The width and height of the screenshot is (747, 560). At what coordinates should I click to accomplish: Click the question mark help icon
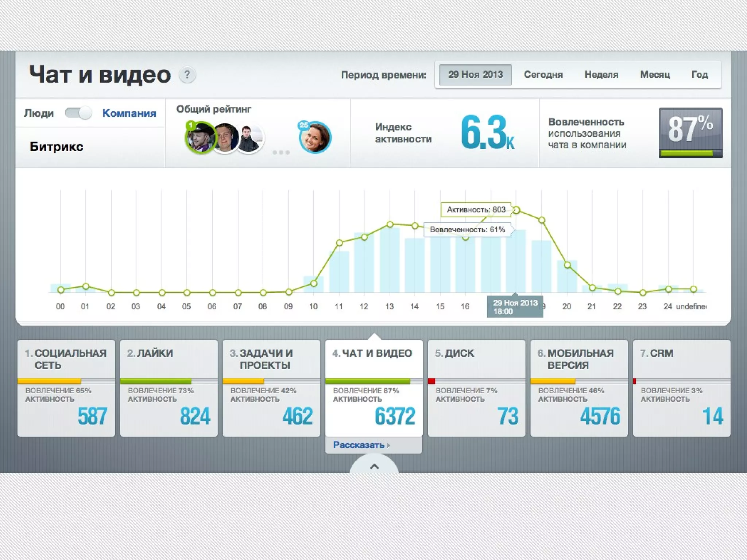[x=187, y=75]
